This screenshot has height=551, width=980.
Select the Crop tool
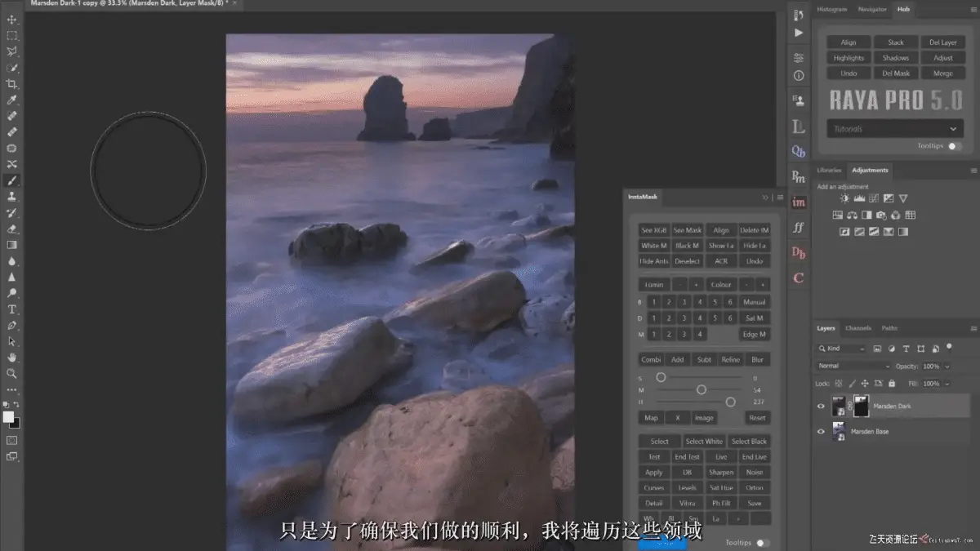pos(12,84)
